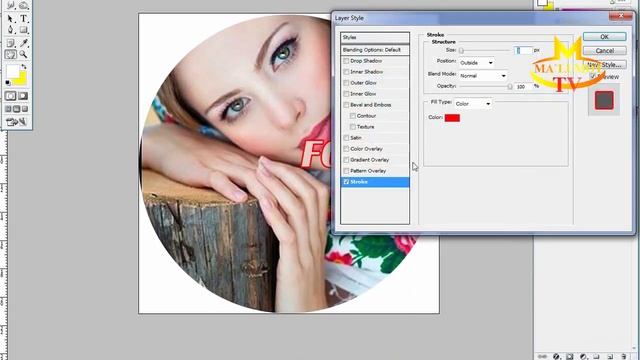This screenshot has width=640, height=360.
Task: Create new adjustment layer icon
Action: pyautogui.click(x=583, y=356)
